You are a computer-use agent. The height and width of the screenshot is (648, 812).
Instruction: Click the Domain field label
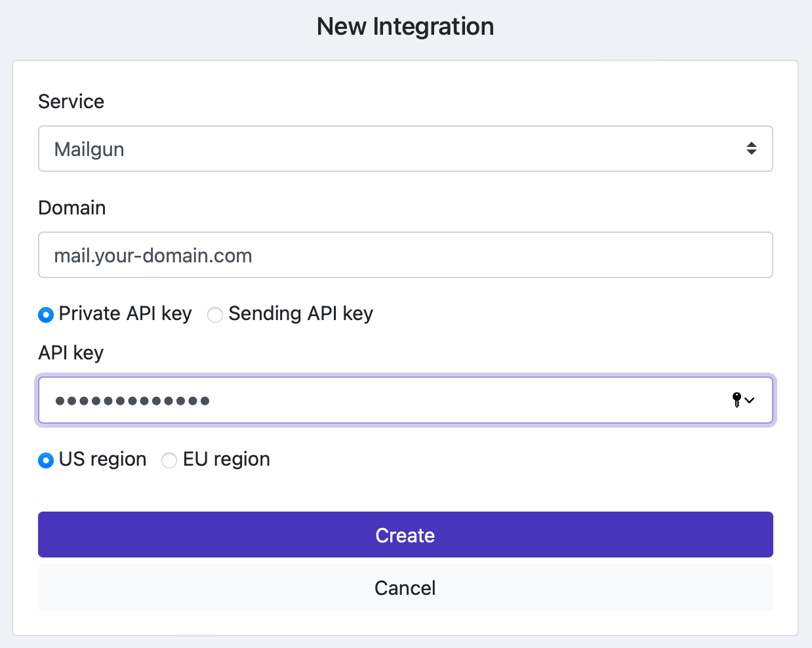click(72, 208)
